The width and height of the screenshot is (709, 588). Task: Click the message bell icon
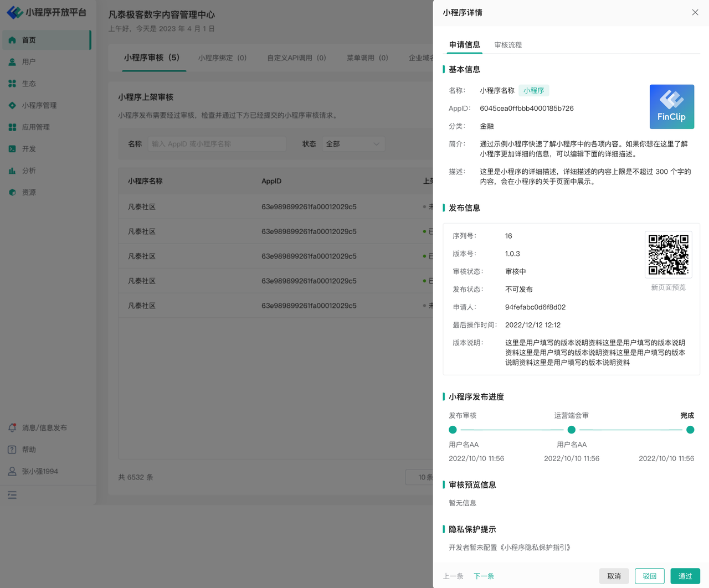12,428
